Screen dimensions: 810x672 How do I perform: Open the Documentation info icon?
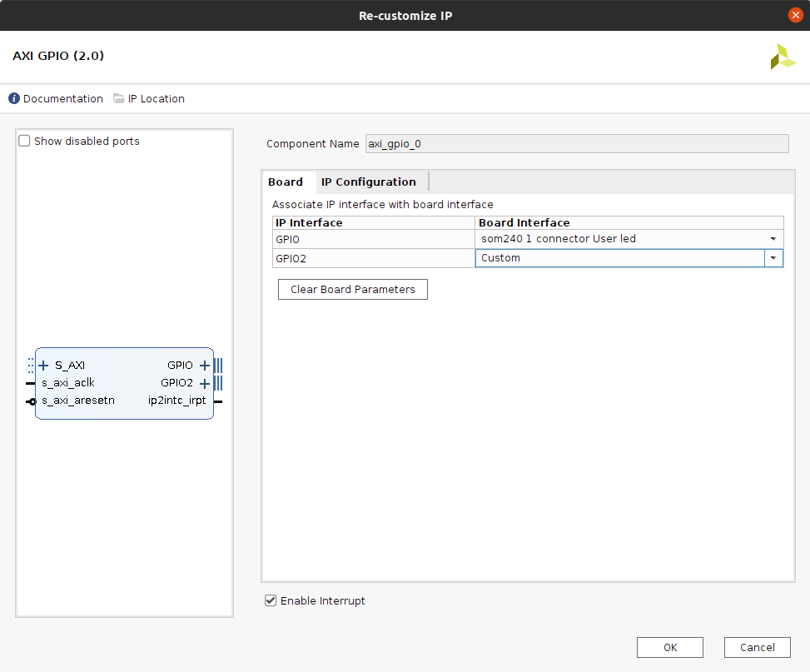pyautogui.click(x=14, y=98)
